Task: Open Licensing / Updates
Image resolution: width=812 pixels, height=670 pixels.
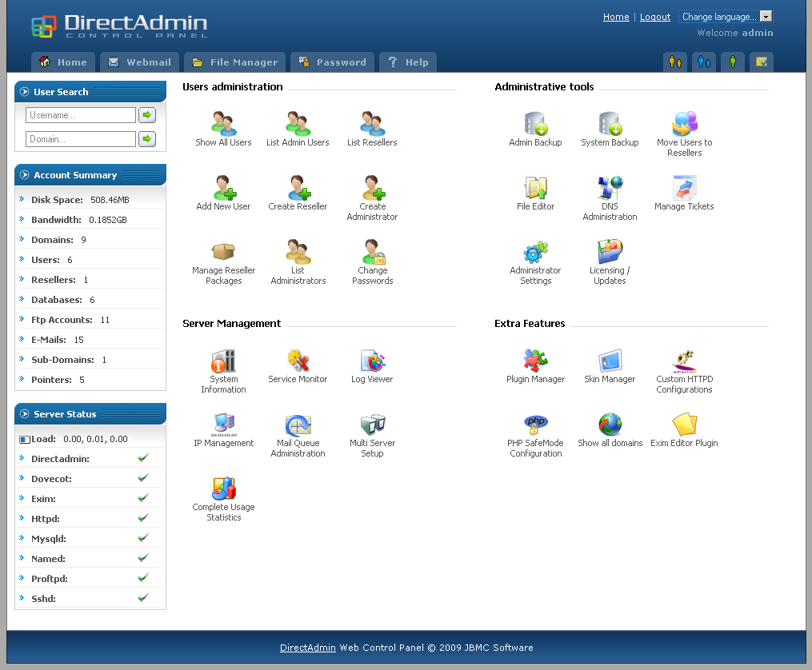Action: point(610,262)
